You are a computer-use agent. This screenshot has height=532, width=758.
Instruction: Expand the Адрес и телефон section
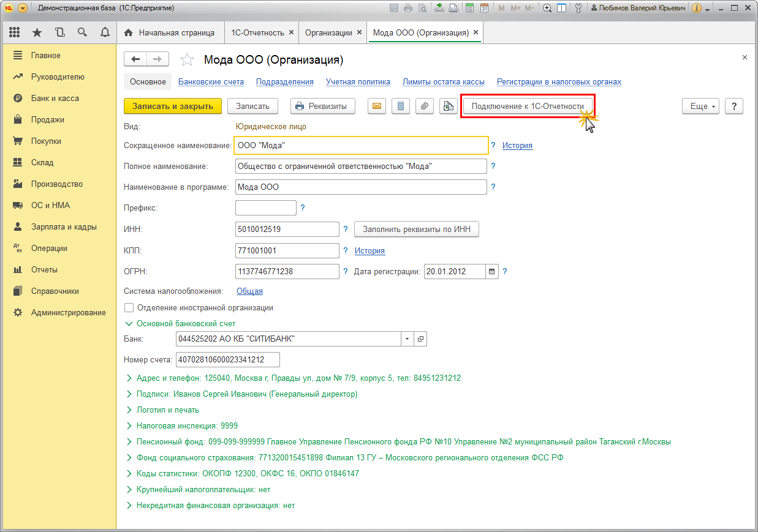(x=129, y=378)
